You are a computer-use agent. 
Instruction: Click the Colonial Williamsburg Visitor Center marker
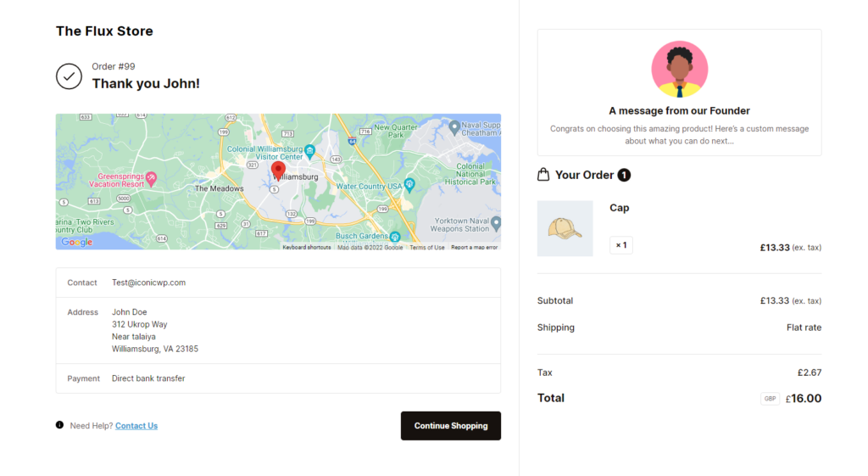pos(310,151)
